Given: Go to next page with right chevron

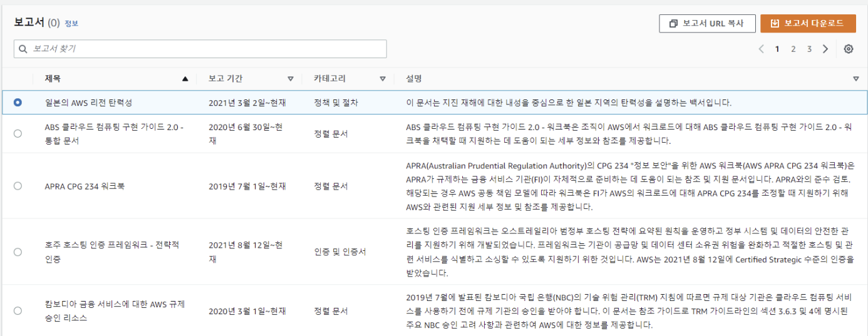Looking at the screenshot, I should pyautogui.click(x=825, y=49).
